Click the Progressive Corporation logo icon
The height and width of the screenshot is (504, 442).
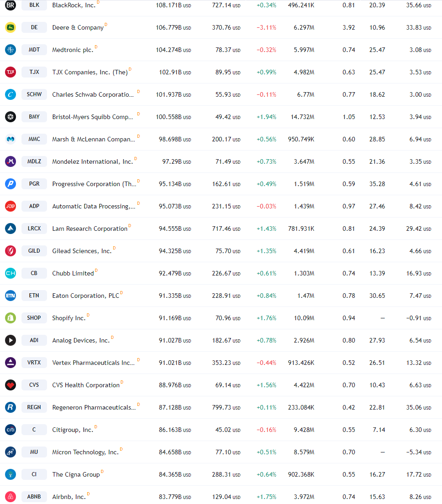tap(11, 184)
